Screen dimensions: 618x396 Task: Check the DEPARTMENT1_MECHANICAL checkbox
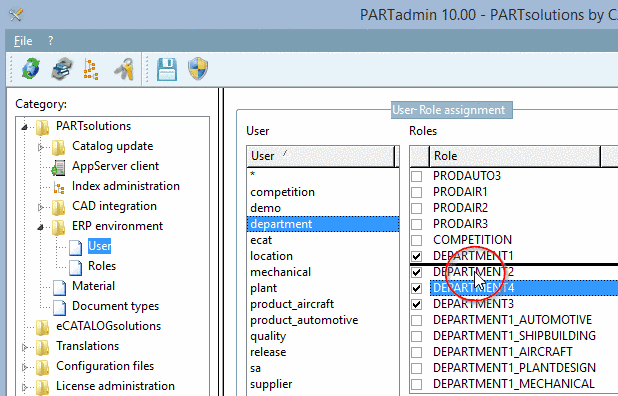click(417, 384)
